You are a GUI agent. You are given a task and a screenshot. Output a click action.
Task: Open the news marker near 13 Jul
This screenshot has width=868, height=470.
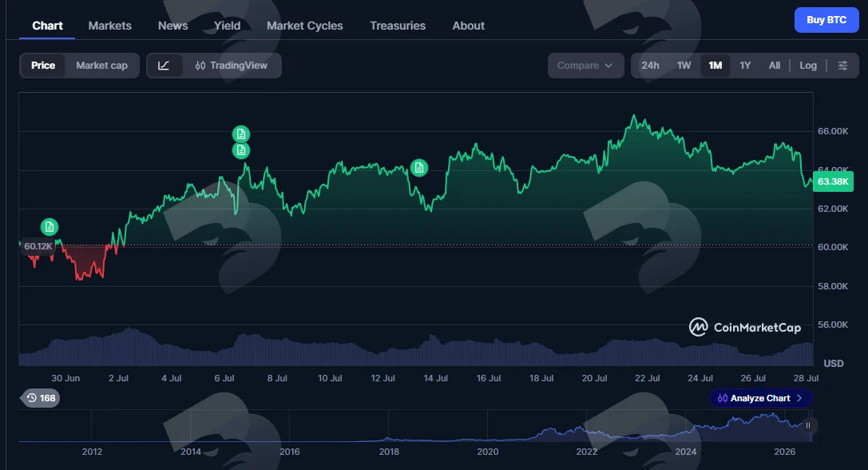pos(419,167)
